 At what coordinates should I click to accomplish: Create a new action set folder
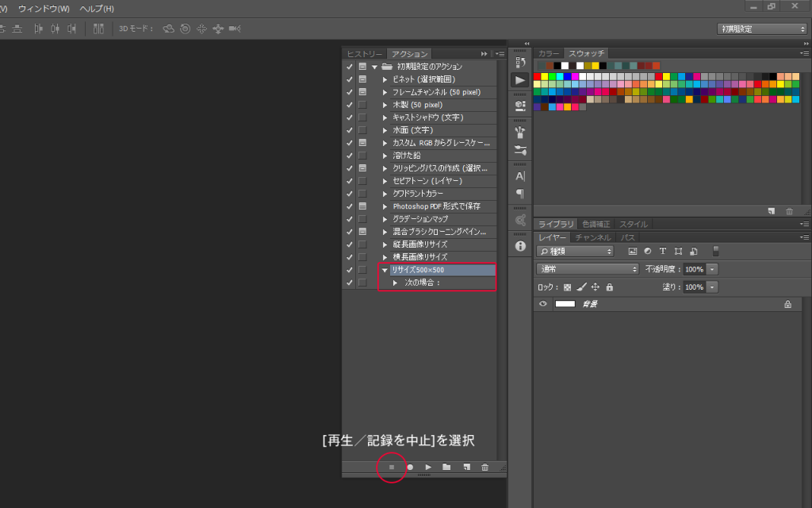pyautogui.click(x=446, y=467)
